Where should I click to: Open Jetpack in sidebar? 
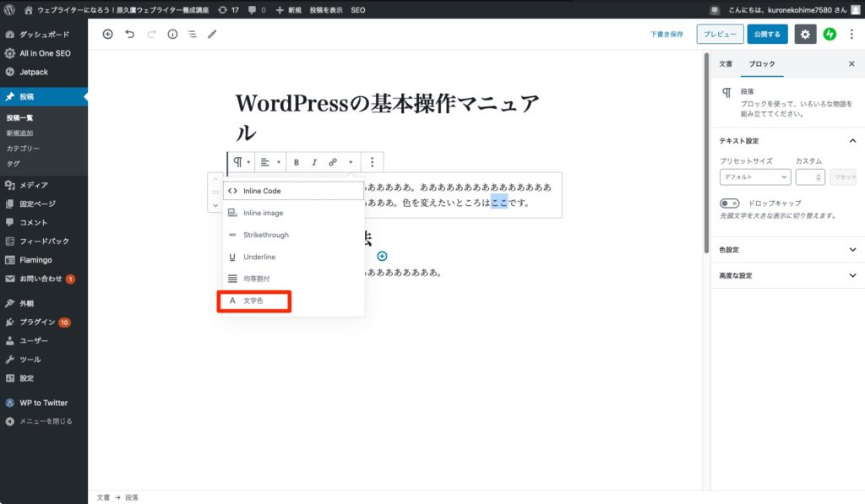[x=44, y=72]
